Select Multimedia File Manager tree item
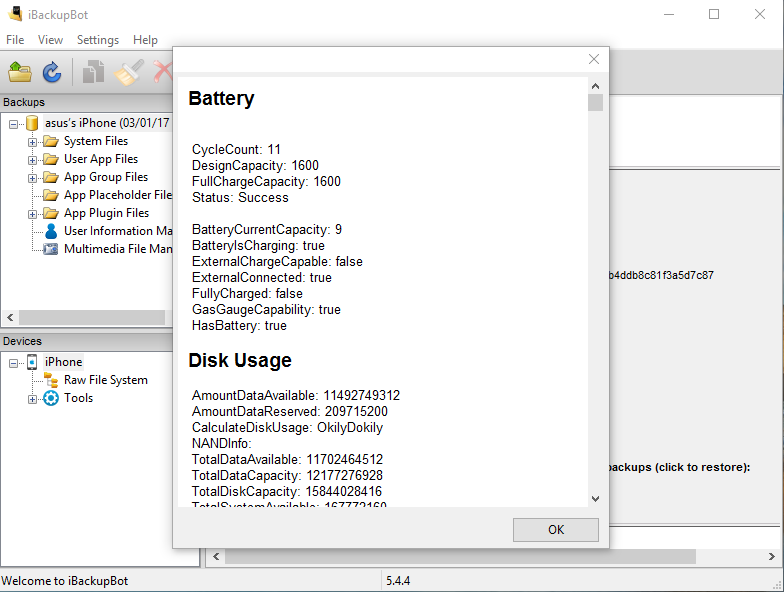The image size is (784, 592). click(118, 249)
